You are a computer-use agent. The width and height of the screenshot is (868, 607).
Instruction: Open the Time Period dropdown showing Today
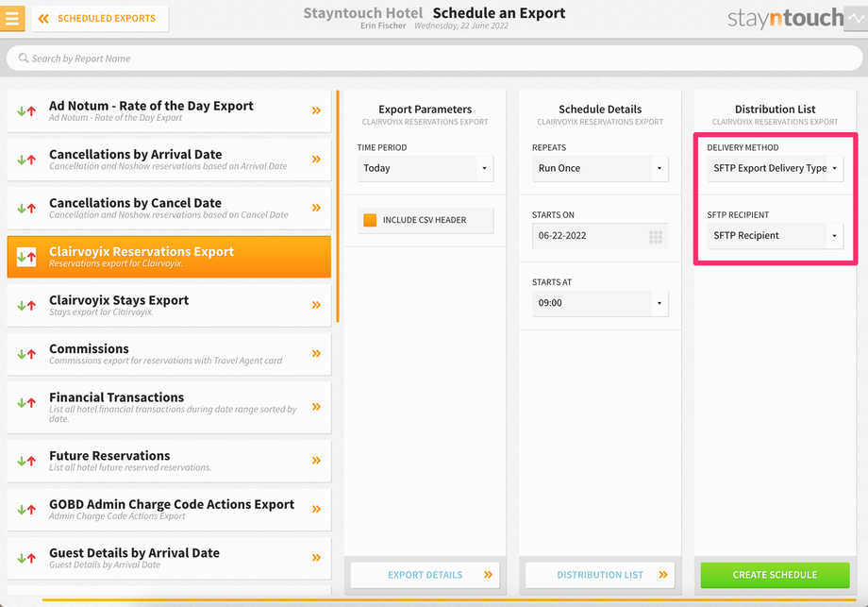pyautogui.click(x=426, y=168)
